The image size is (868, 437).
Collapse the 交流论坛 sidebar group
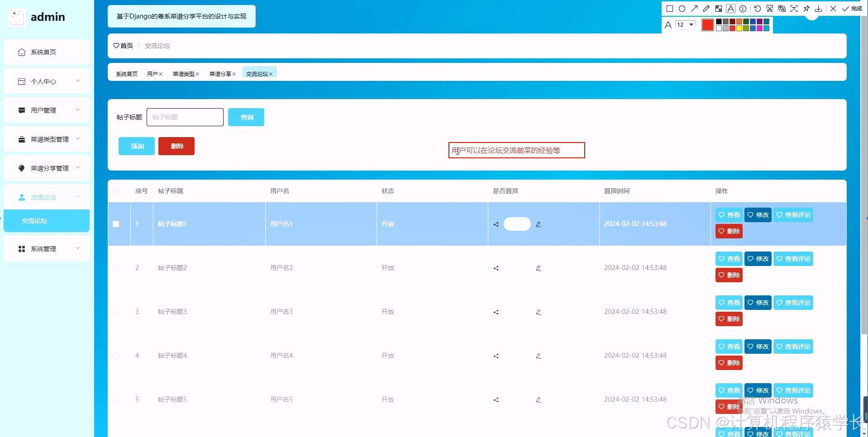pyautogui.click(x=47, y=197)
